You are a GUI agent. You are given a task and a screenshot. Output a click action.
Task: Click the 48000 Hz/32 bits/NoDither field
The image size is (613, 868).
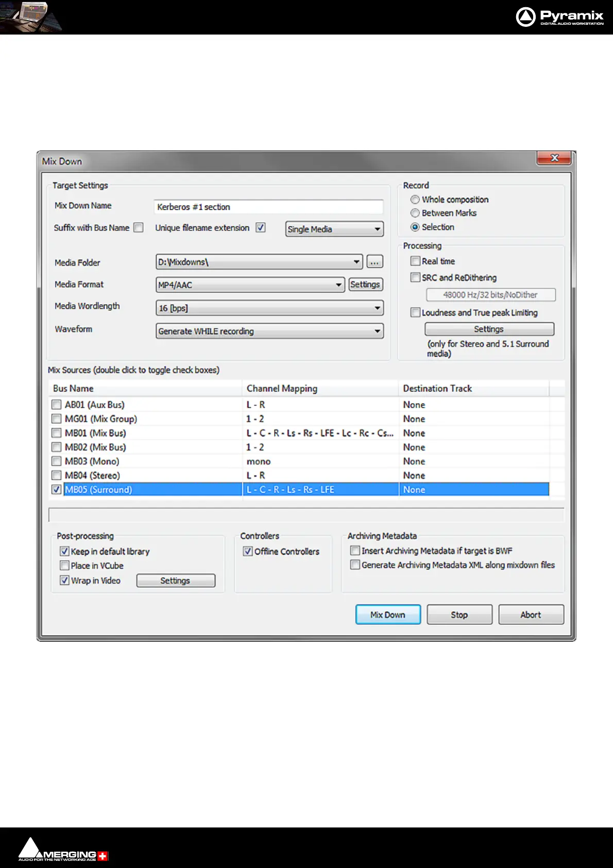tap(490, 295)
